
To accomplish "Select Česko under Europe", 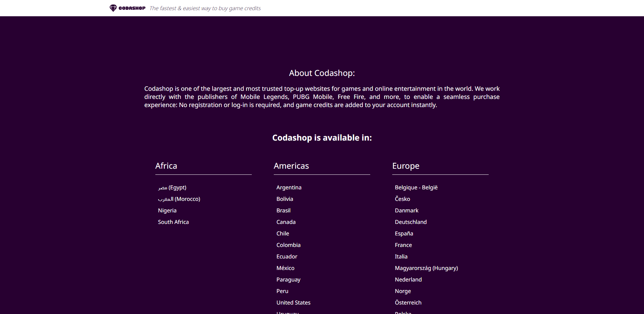I will point(402,199).
